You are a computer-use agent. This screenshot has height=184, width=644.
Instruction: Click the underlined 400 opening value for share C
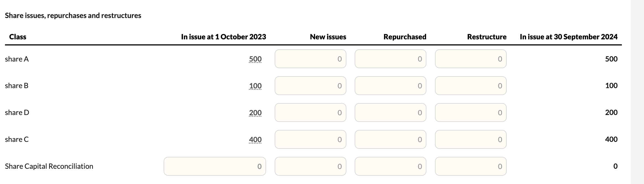(x=255, y=140)
